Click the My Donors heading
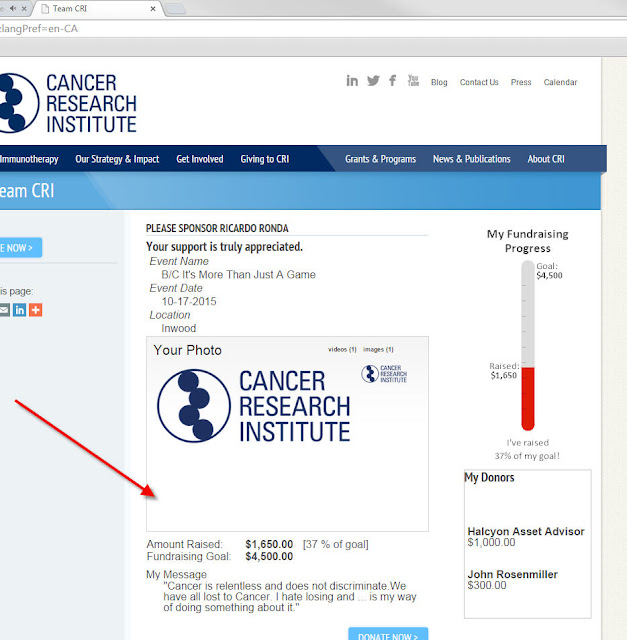The image size is (627, 640). tap(489, 477)
